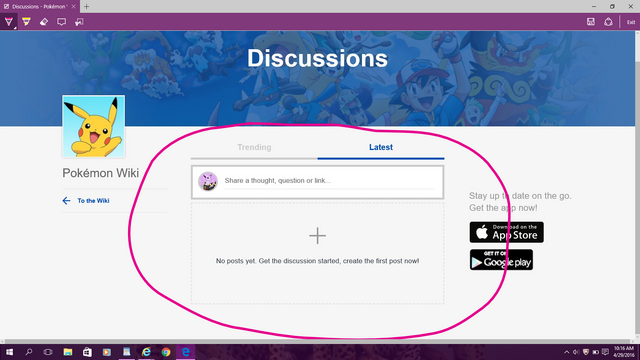
Task: Close the Discussions - Pokémon tab
Action: pyautogui.click(x=73, y=7)
